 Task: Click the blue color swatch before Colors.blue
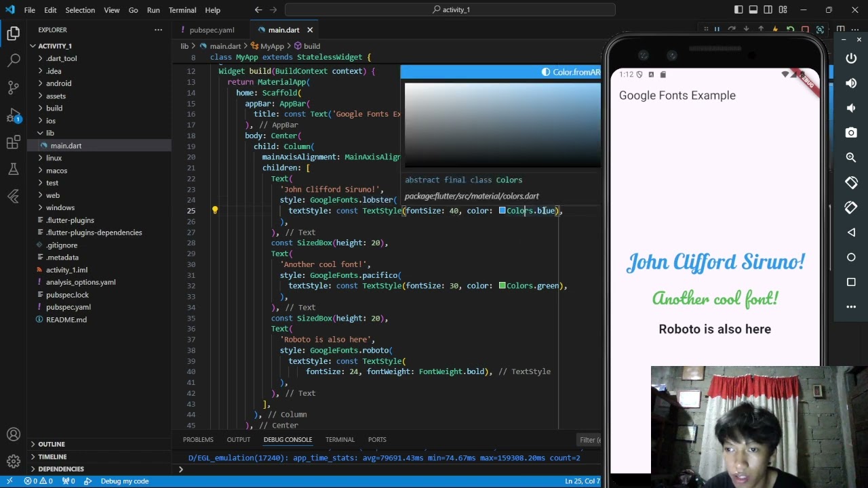pyautogui.click(x=502, y=211)
